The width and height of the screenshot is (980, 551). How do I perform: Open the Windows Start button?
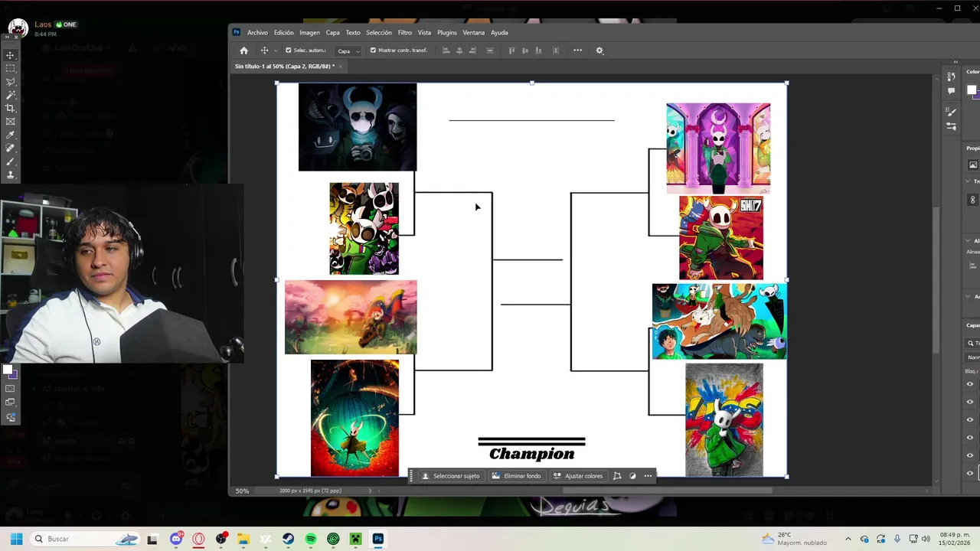pyautogui.click(x=16, y=539)
